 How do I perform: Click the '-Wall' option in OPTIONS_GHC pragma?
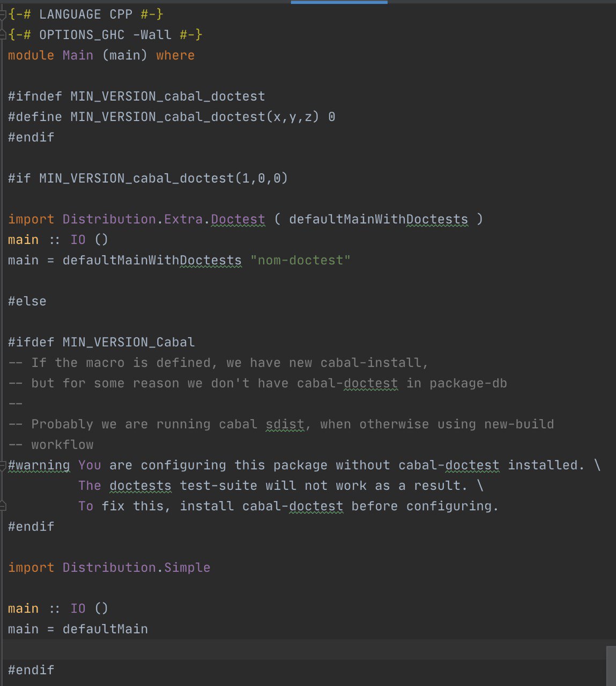pos(152,35)
